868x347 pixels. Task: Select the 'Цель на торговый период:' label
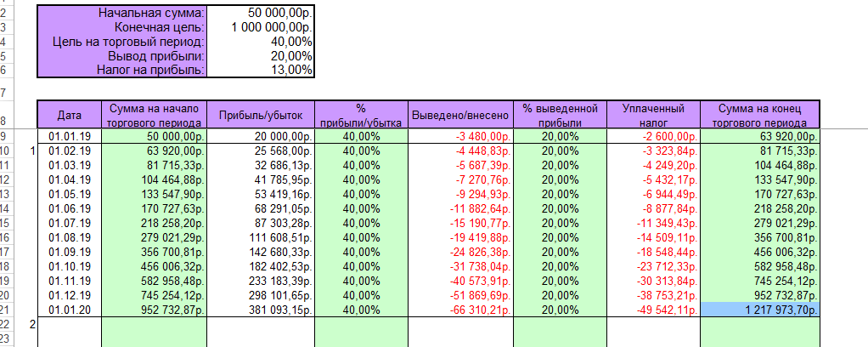click(122, 42)
